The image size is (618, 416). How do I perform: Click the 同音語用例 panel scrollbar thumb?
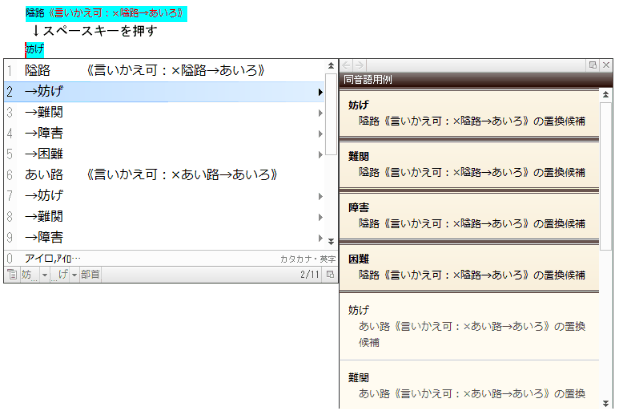coord(606,176)
